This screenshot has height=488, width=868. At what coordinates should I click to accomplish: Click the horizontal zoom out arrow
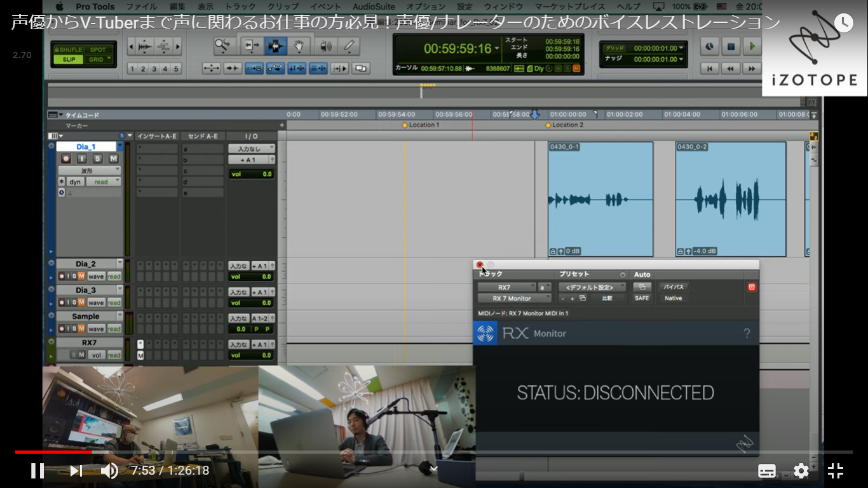pos(131,46)
